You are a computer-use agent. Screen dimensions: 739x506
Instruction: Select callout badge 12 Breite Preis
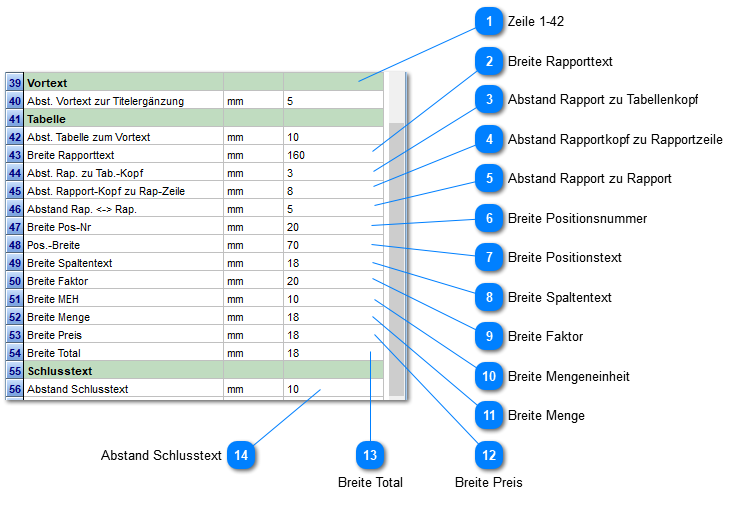click(489, 455)
